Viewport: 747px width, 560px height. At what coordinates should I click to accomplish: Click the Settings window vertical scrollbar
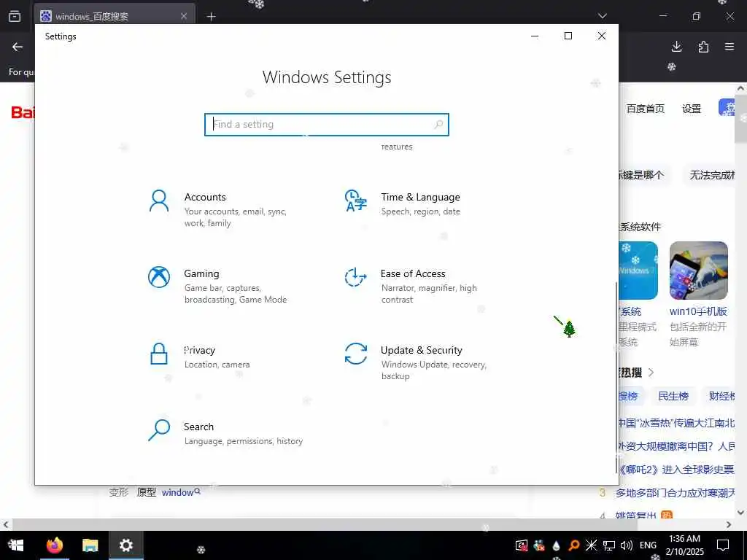(x=616, y=376)
